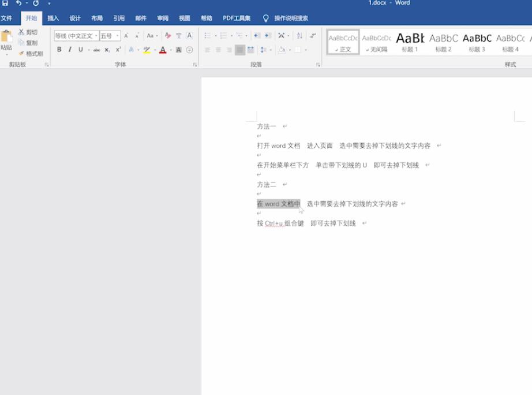Apply distributed alignment

click(251, 50)
